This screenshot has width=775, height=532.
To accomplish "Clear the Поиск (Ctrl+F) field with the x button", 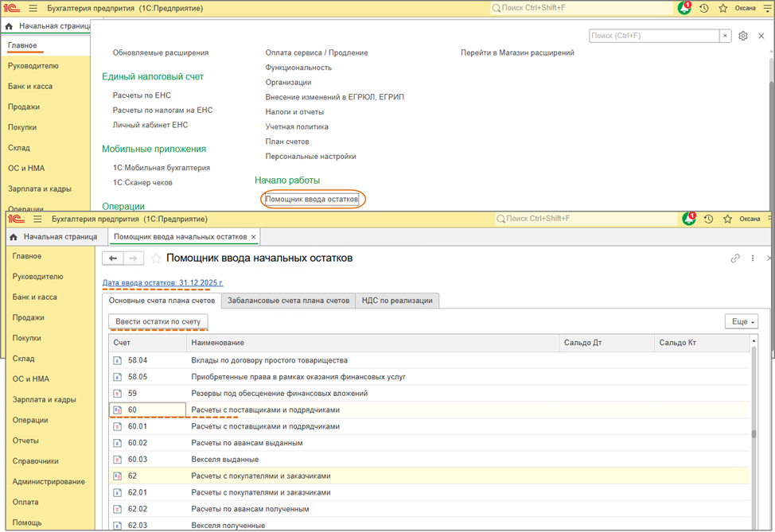I will 725,36.
